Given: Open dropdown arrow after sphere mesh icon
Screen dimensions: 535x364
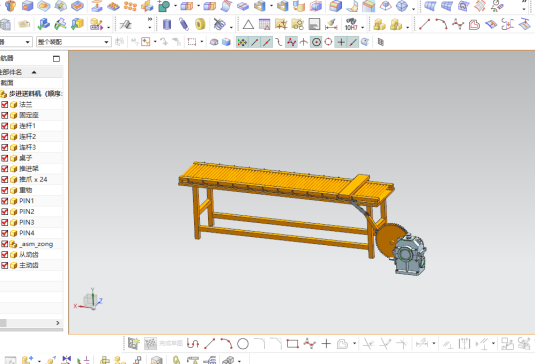Looking at the screenshot, I should tap(413, 9).
